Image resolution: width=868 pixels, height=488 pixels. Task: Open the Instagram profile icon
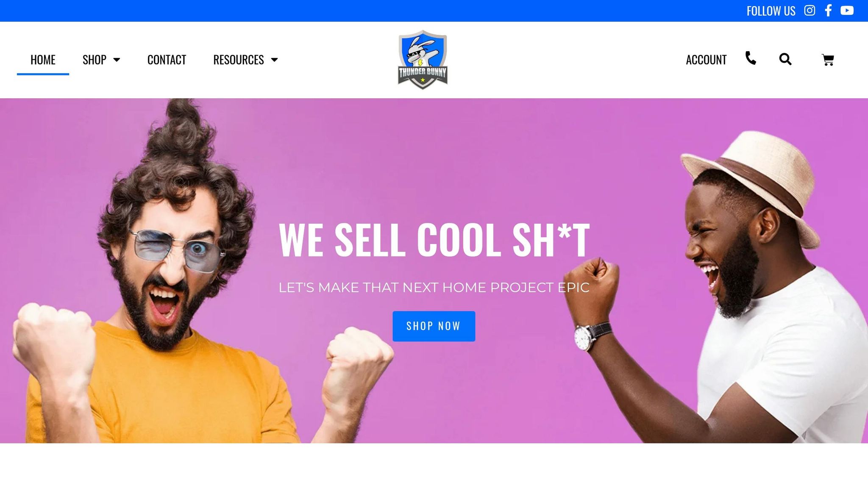(810, 11)
